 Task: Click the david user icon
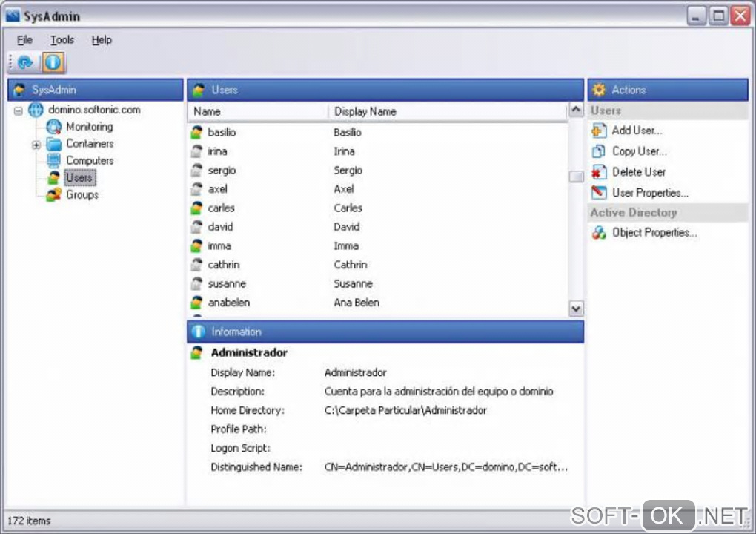(196, 227)
